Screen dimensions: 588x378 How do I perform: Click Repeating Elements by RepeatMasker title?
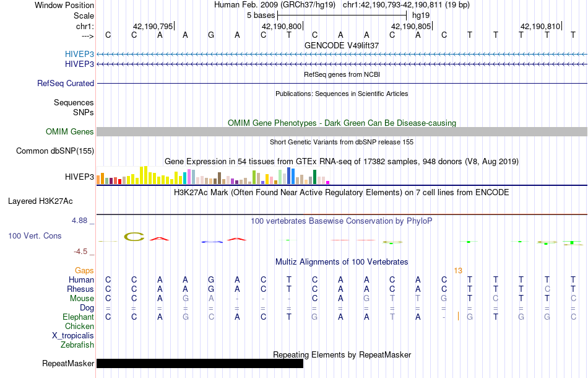(342, 354)
